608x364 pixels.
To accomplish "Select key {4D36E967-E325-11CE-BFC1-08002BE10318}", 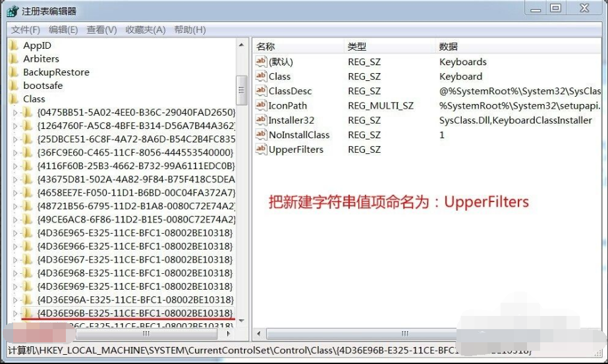I will point(135,259).
